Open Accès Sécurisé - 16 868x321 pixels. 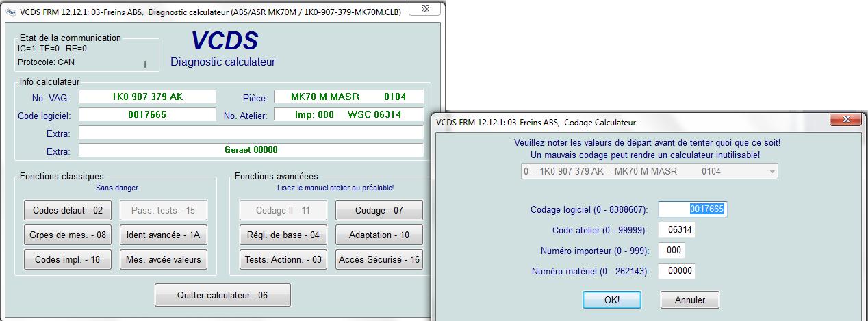coord(379,259)
